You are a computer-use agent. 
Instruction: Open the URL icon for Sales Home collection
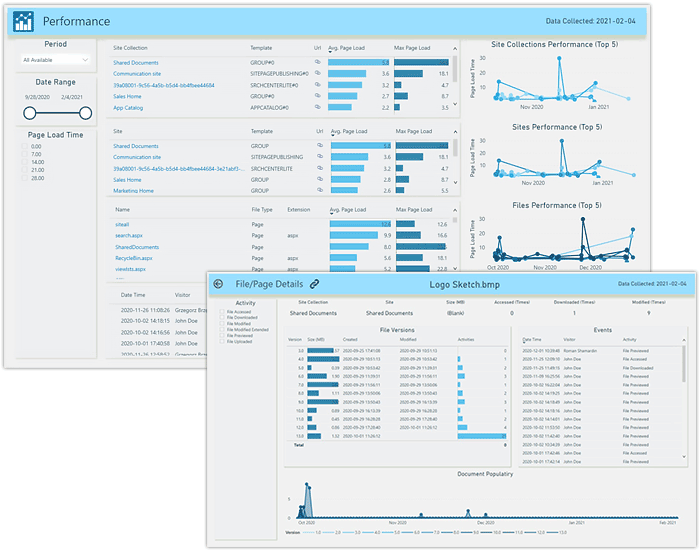pos(318,96)
